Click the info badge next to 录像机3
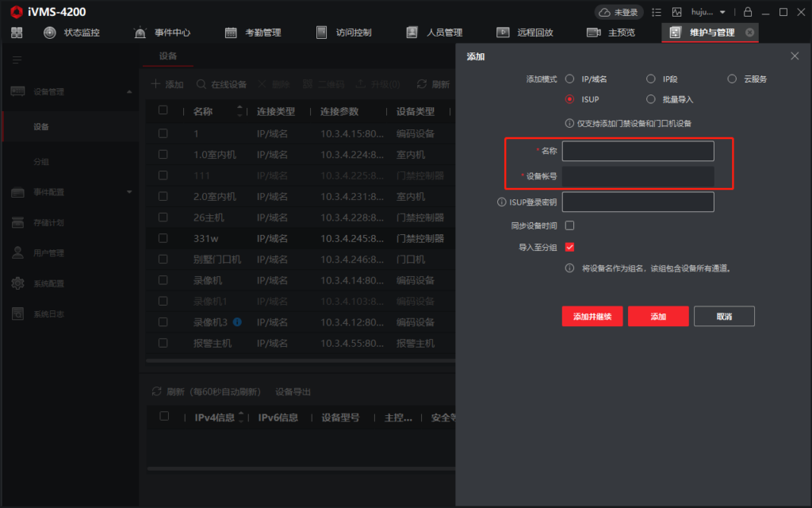 click(x=237, y=322)
